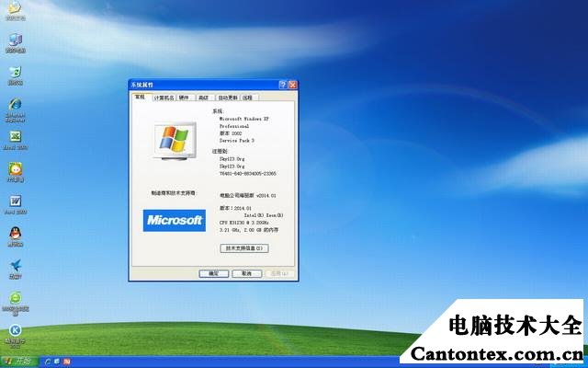The image size is (588, 368).
Task: Switch to the 高级 (Advanced) tab
Action: click(x=203, y=98)
